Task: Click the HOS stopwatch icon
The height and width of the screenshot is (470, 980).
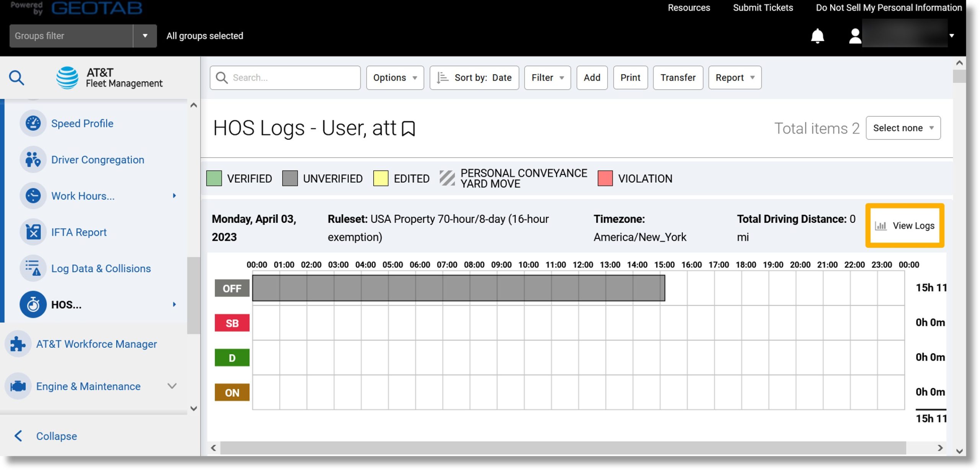Action: coord(33,305)
